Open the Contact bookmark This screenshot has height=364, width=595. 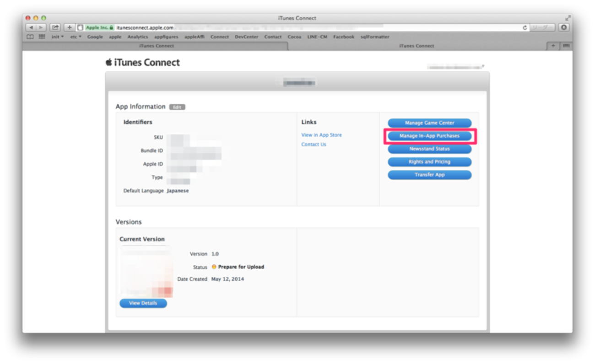(273, 37)
